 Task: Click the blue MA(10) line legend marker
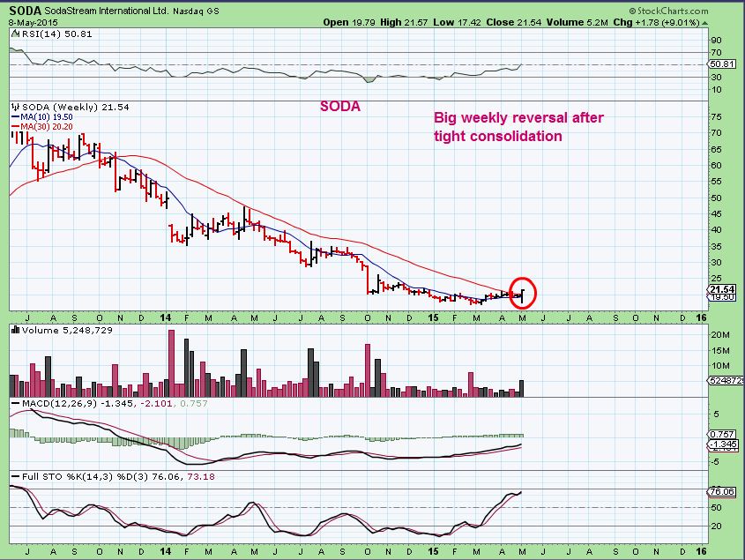15,117
